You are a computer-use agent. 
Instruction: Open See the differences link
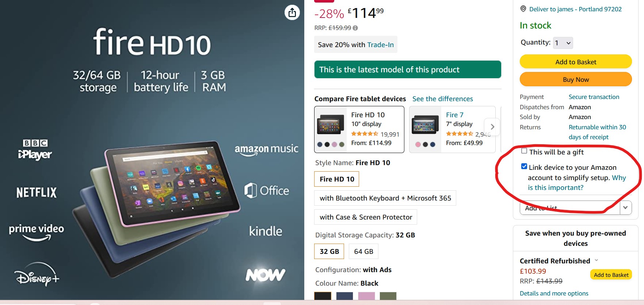(x=442, y=99)
